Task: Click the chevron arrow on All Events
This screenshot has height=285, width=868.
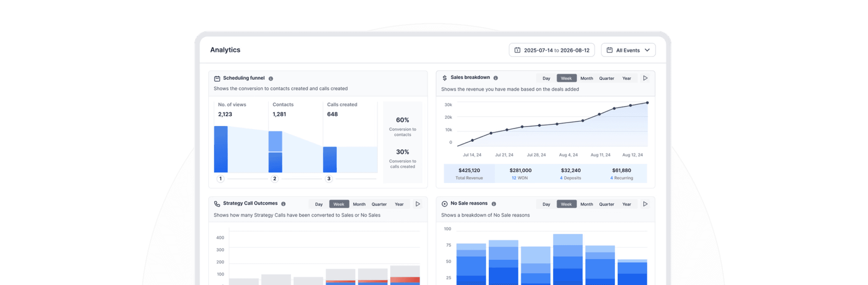Action: 647,50
